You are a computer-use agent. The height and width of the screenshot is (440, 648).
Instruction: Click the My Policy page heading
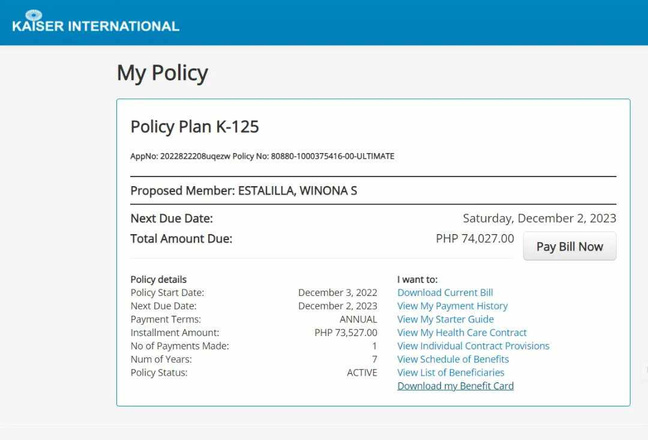coord(162,72)
